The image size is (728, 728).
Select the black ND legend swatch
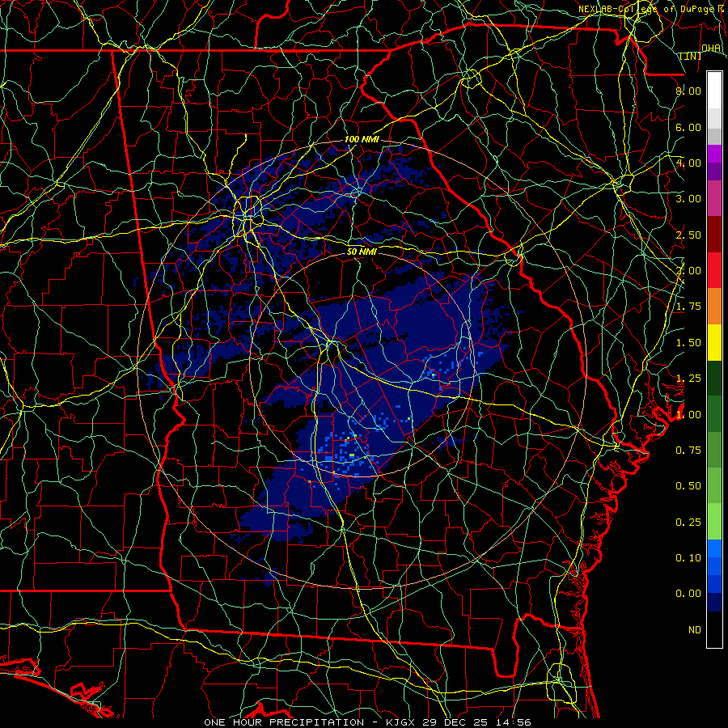coord(714,629)
